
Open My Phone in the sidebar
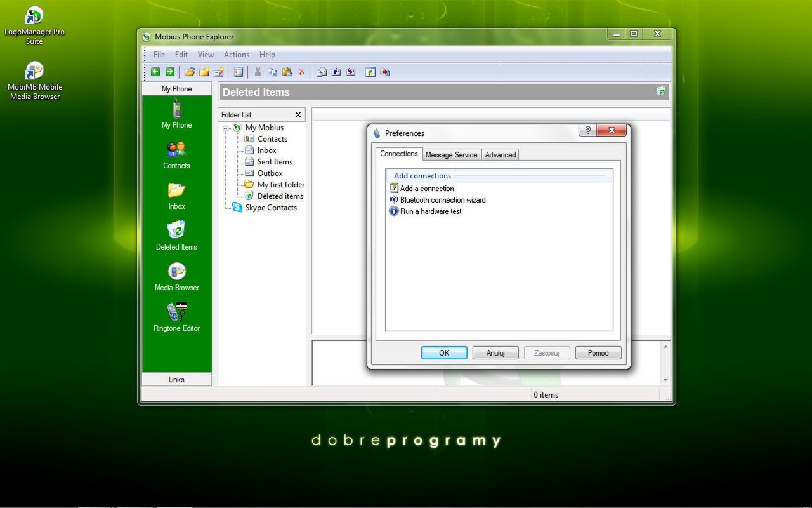tap(176, 114)
